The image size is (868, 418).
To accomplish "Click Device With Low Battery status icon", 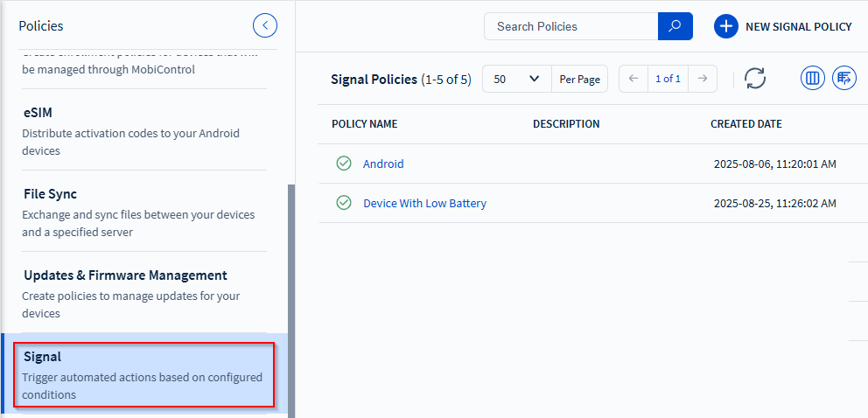I will point(344,203).
